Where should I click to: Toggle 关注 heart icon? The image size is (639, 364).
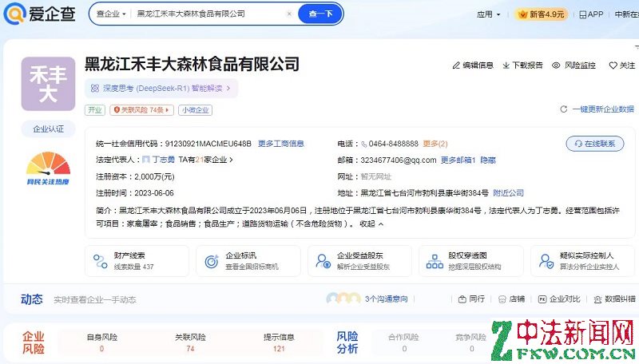(x=613, y=65)
